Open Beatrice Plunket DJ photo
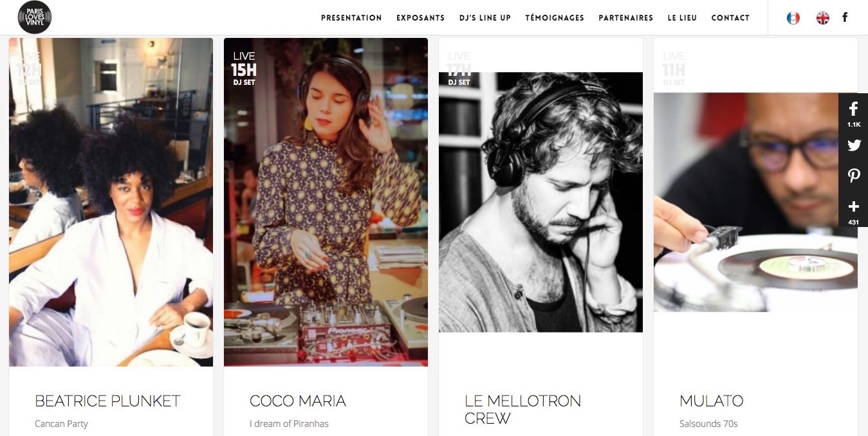This screenshot has width=868, height=436. (x=111, y=202)
